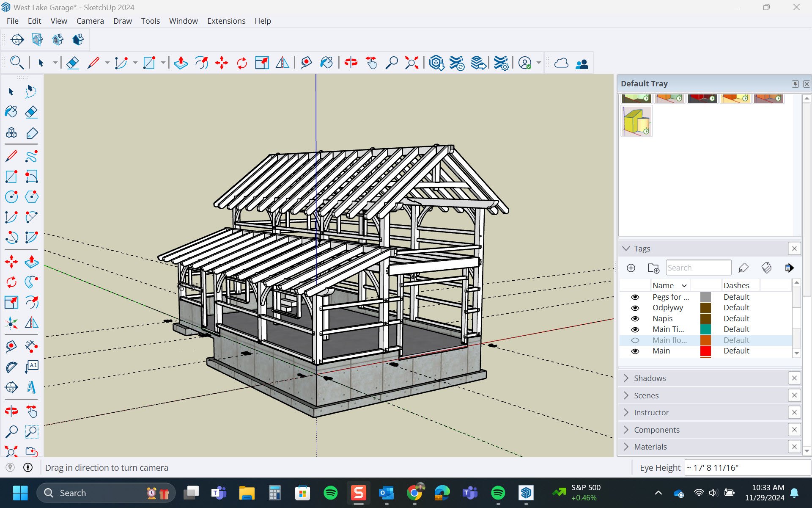The image size is (812, 508).
Task: Click the Zoom Extents icon in top toolbar
Action: click(x=411, y=63)
